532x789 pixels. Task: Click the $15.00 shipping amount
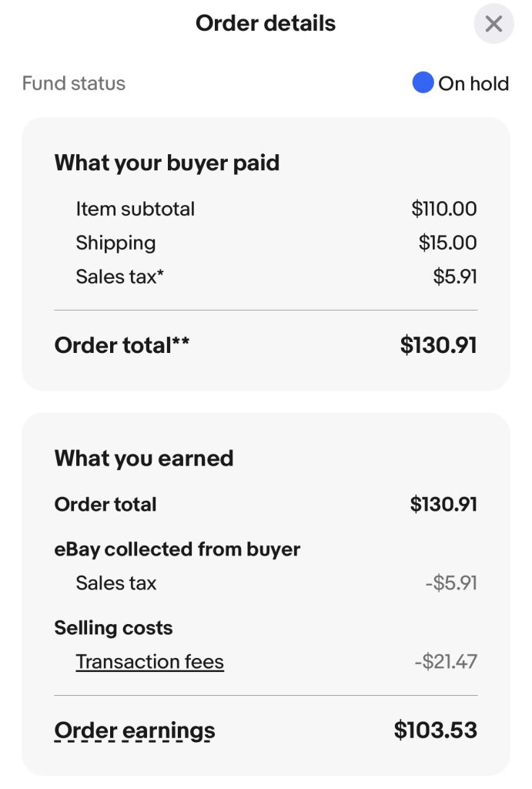[449, 243]
